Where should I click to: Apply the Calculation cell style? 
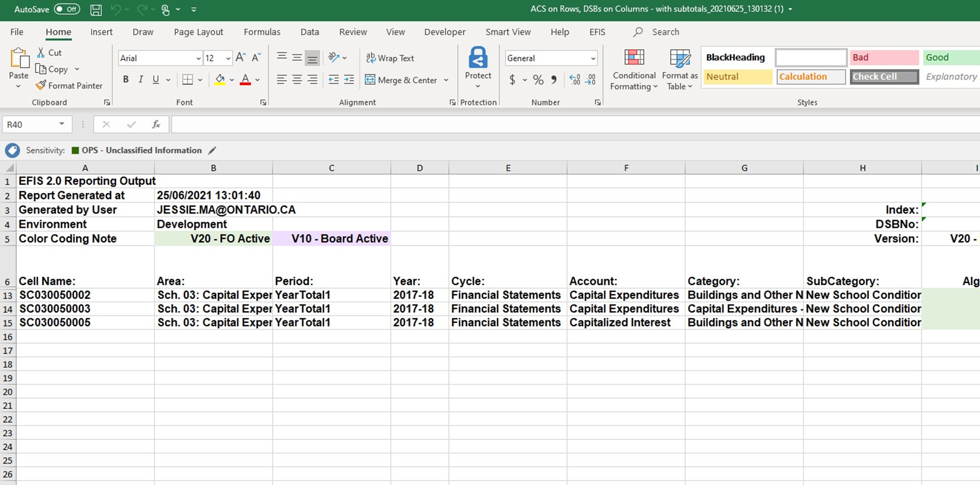[810, 77]
